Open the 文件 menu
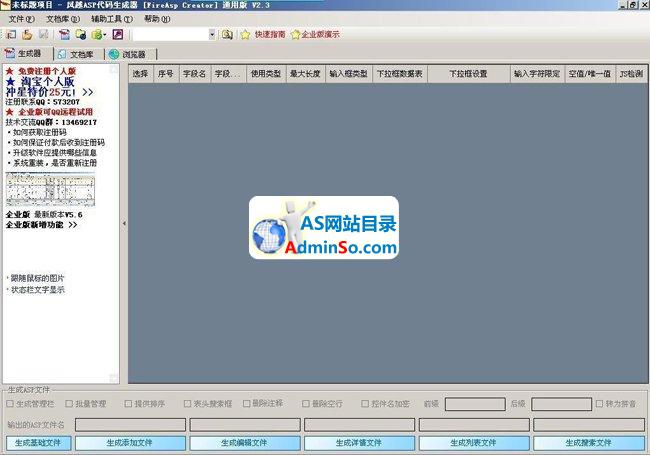Screen dimensions: 650x455 (x=22, y=19)
